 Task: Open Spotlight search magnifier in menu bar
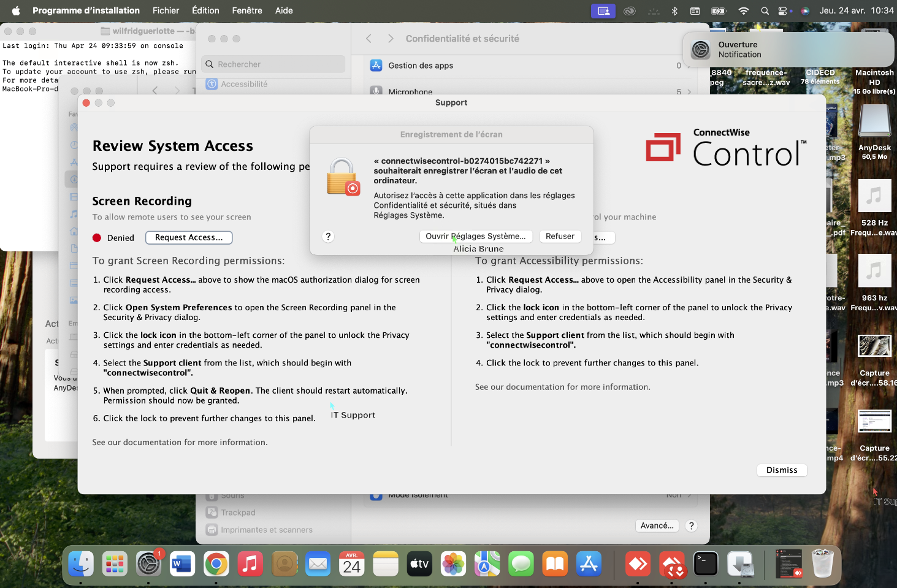[765, 10]
